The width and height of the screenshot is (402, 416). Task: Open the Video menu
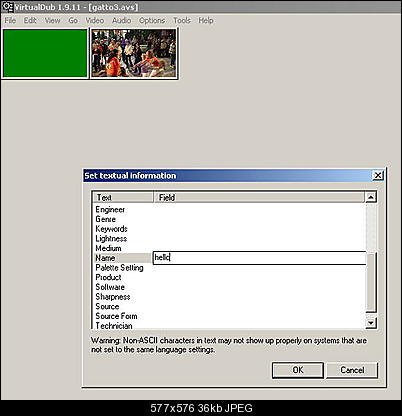point(95,20)
